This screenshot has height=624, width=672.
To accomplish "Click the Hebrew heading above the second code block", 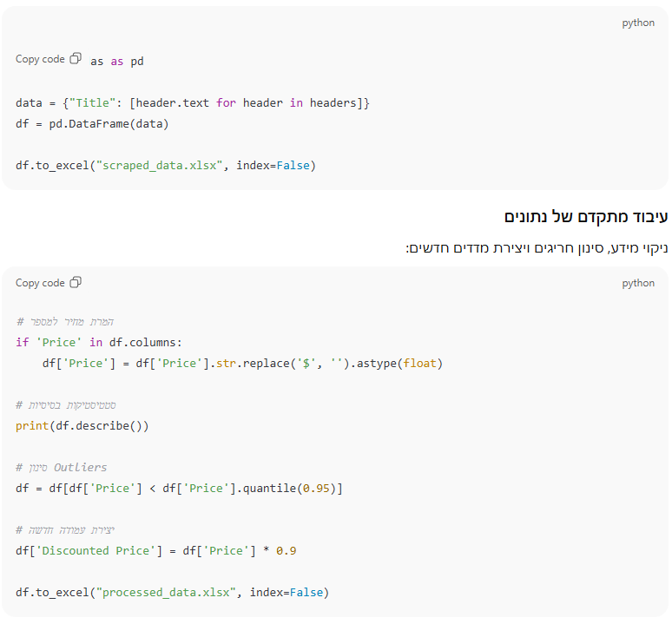I will click(586, 216).
